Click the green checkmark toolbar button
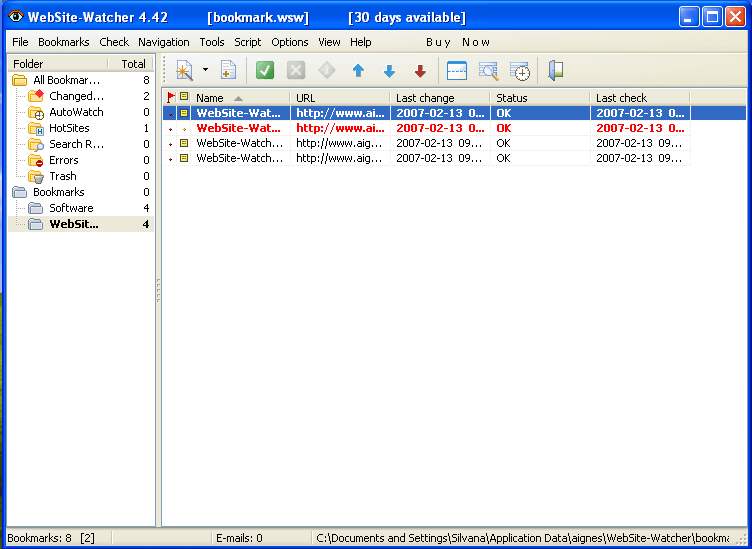 point(265,70)
